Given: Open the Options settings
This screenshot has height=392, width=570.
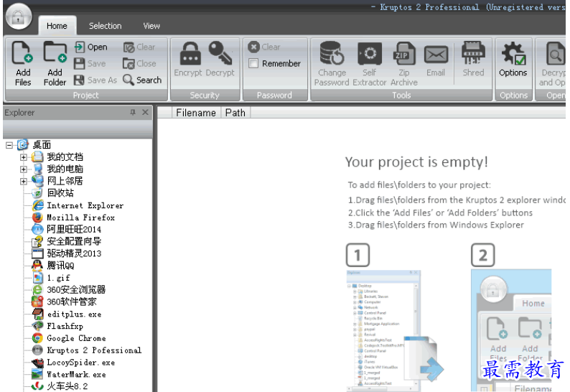Looking at the screenshot, I should tap(513, 60).
